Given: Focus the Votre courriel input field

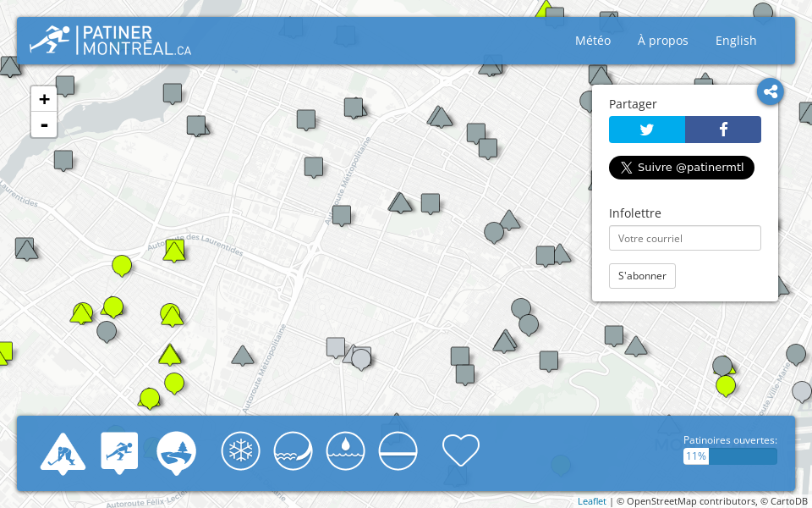Looking at the screenshot, I should click(685, 238).
